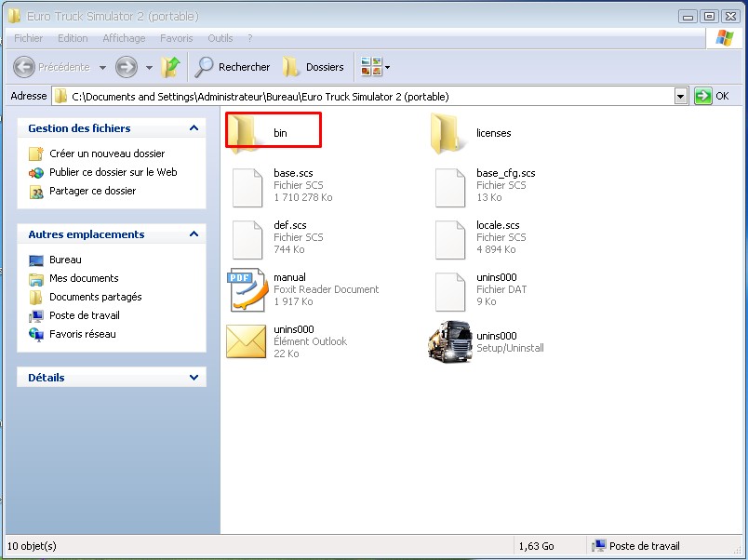Go to Mes documents link
Screen dimensions: 748x560
coord(84,278)
